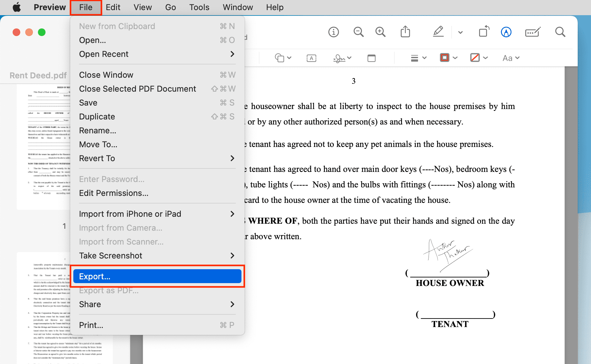Choose Edit Permissions... menu item
591x364 pixels.
point(157,193)
